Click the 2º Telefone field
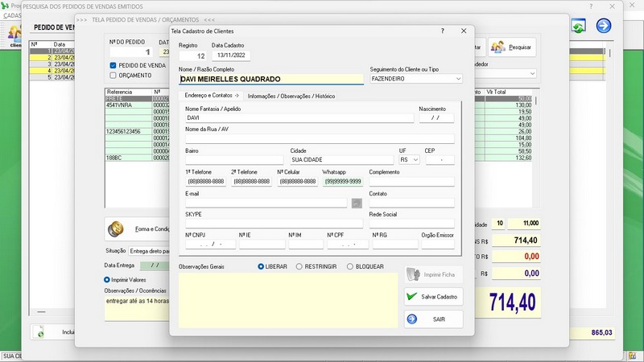This screenshot has width=644, height=362. tap(252, 182)
